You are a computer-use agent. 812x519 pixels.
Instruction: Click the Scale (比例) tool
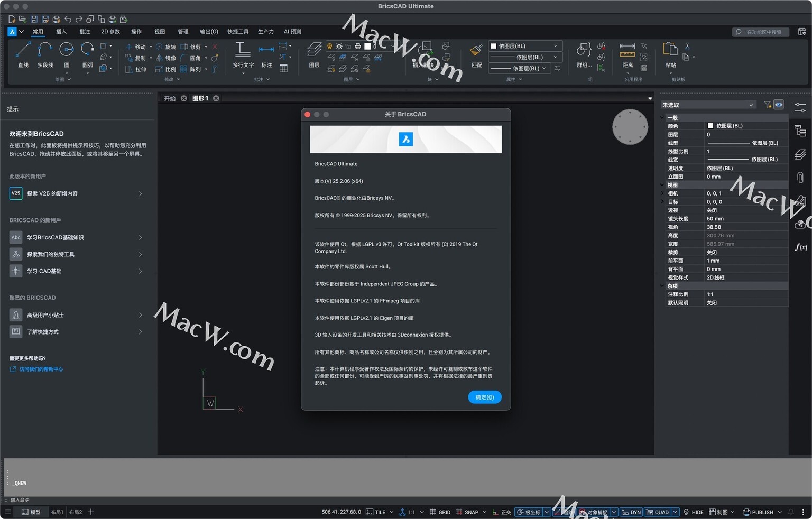pyautogui.click(x=166, y=69)
